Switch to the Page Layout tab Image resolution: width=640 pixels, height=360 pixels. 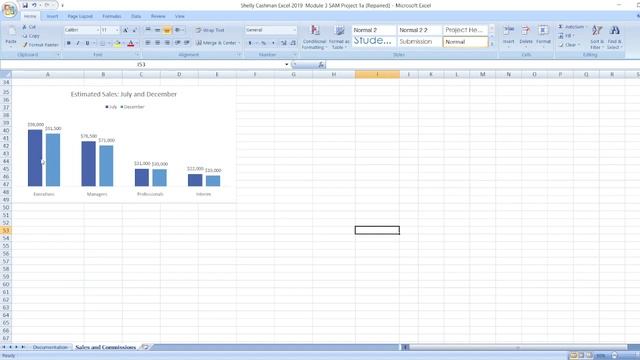(80, 16)
